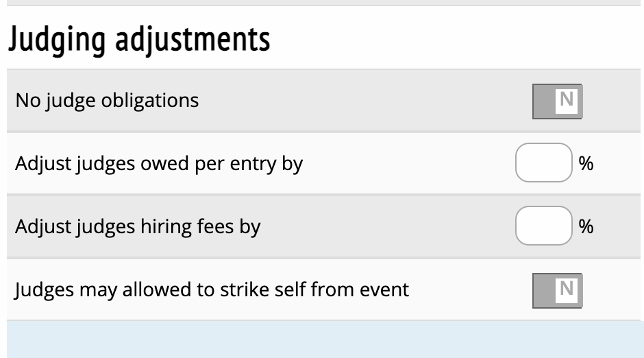Click "Adjust judges hiring fees by" label
The height and width of the screenshot is (358, 644).
coord(138,226)
